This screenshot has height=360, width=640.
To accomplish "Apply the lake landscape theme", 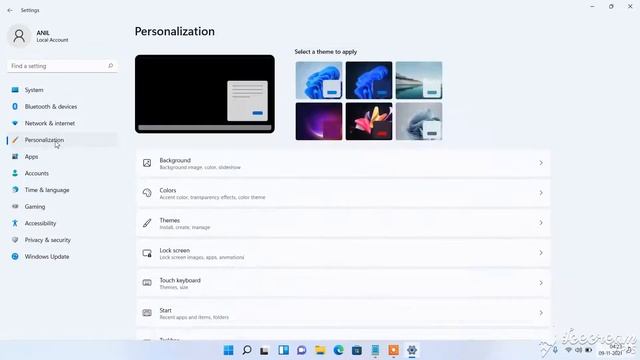I will pyautogui.click(x=419, y=80).
